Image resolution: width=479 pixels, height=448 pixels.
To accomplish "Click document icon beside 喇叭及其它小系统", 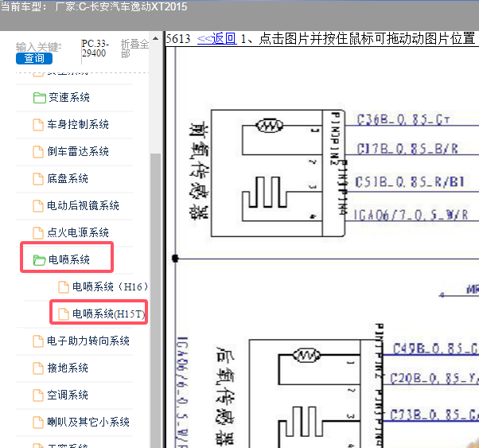I will [x=38, y=422].
